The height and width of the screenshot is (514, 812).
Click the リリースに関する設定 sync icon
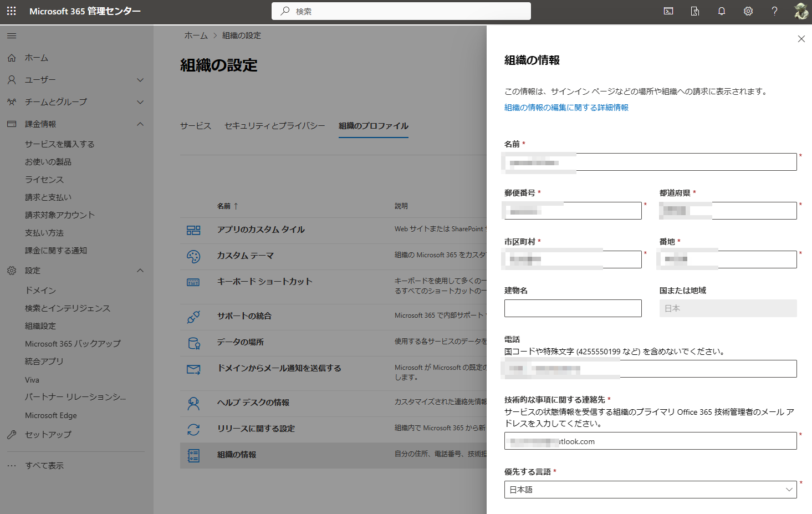[195, 429]
